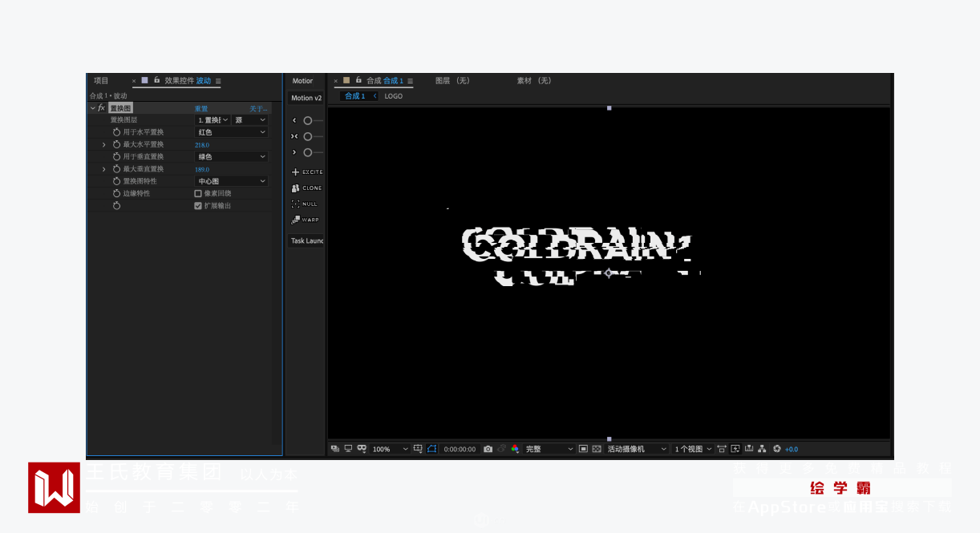
Task: Click the NULL tool in Motion
Action: [x=305, y=204]
